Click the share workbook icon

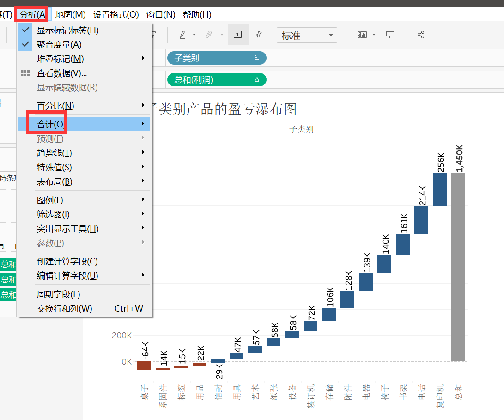click(421, 35)
